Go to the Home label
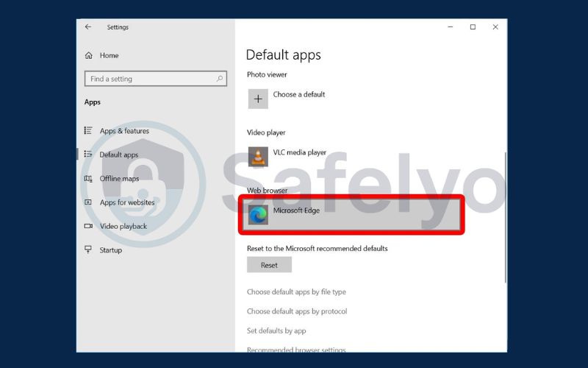The width and height of the screenshot is (588, 368). [109, 56]
